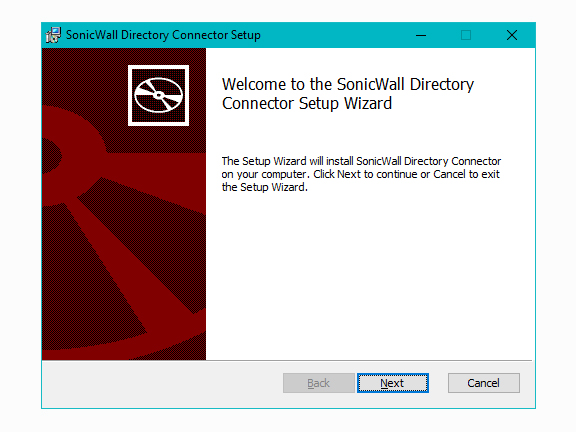
Task: Close the setup wizard with the X
Action: pos(512,35)
